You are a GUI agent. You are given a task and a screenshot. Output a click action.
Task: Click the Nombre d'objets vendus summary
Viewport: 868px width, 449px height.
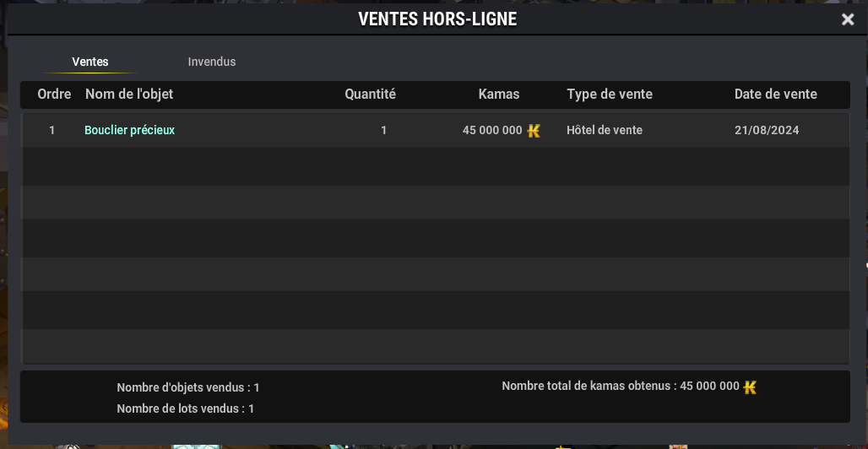[188, 387]
